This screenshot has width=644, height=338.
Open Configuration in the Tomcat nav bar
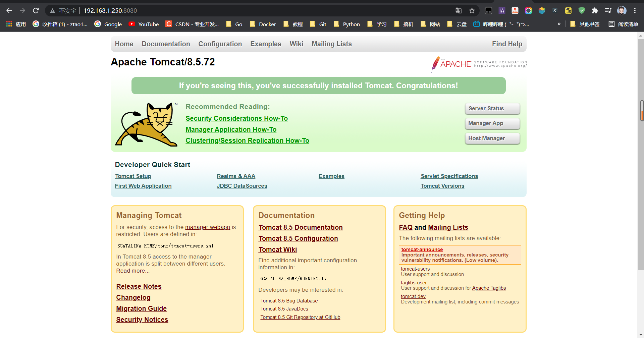220,44
